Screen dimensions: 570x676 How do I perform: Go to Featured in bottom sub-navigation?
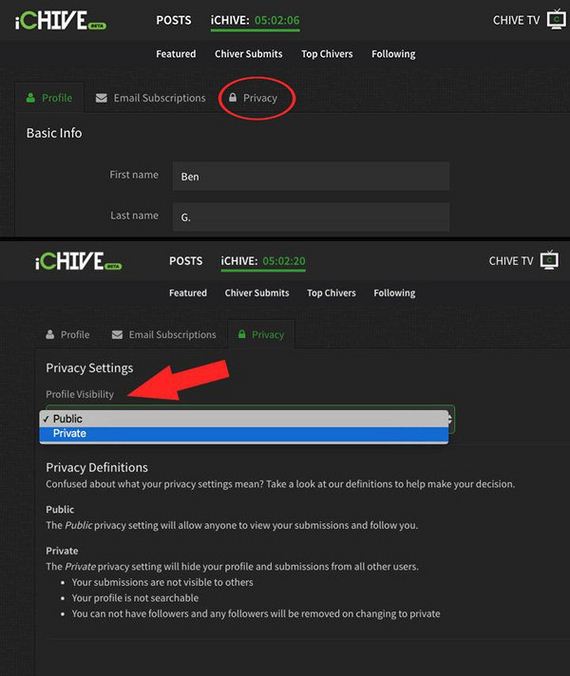188,293
